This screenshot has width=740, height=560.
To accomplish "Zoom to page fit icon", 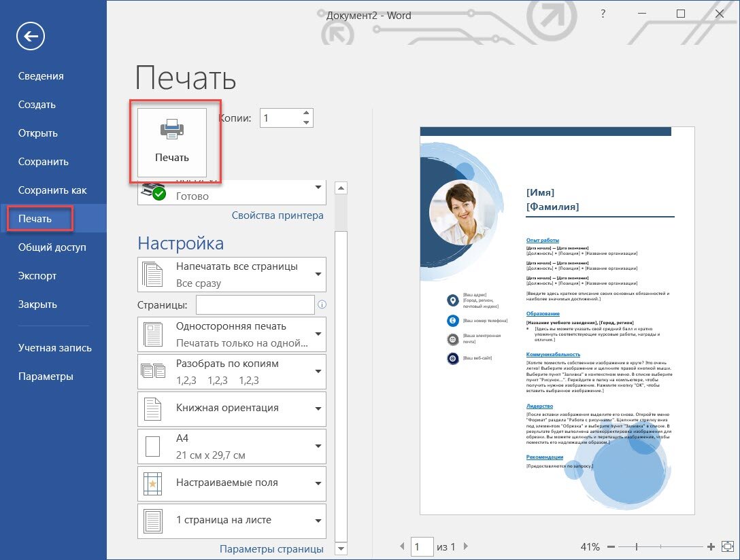I will tap(728, 547).
